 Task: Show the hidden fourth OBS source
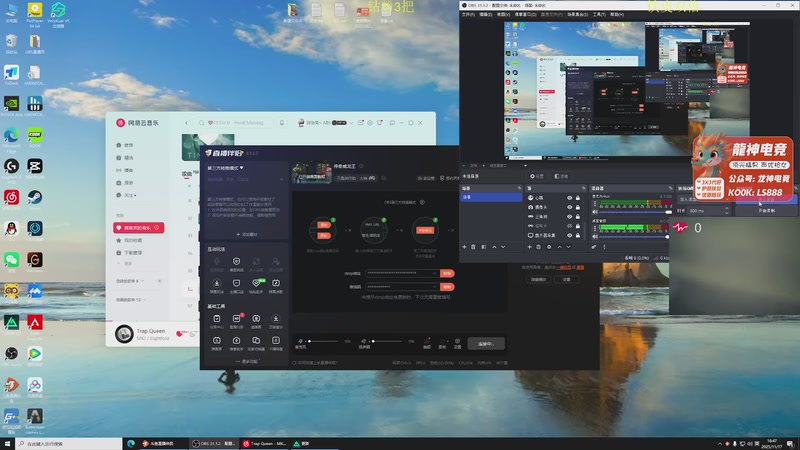(569, 226)
